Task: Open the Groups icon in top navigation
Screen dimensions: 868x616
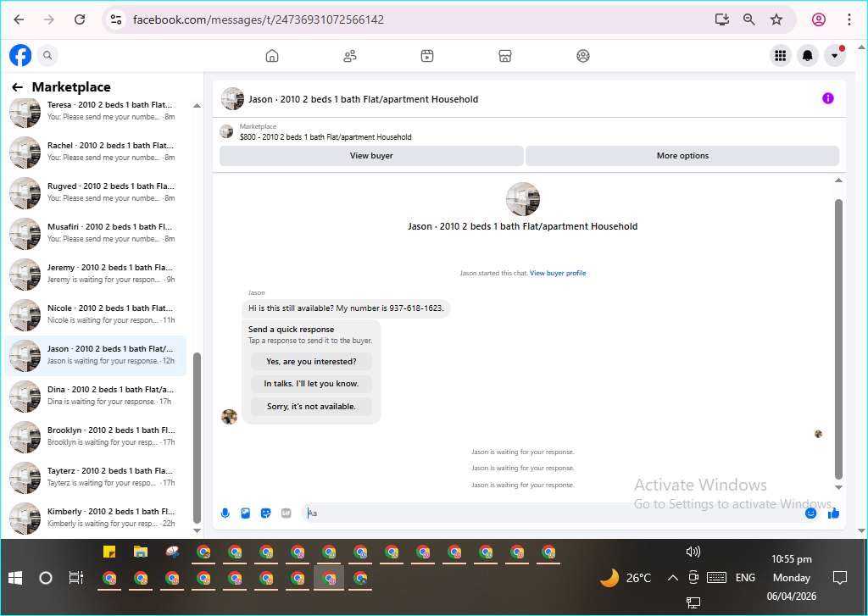Action: (x=583, y=56)
